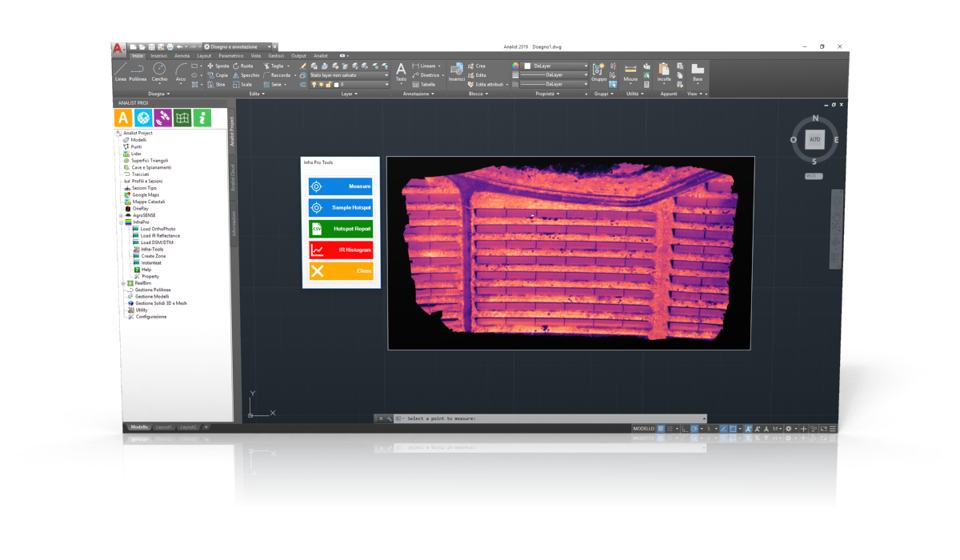Click the Copia copy tool
960x560 pixels.
[x=218, y=74]
